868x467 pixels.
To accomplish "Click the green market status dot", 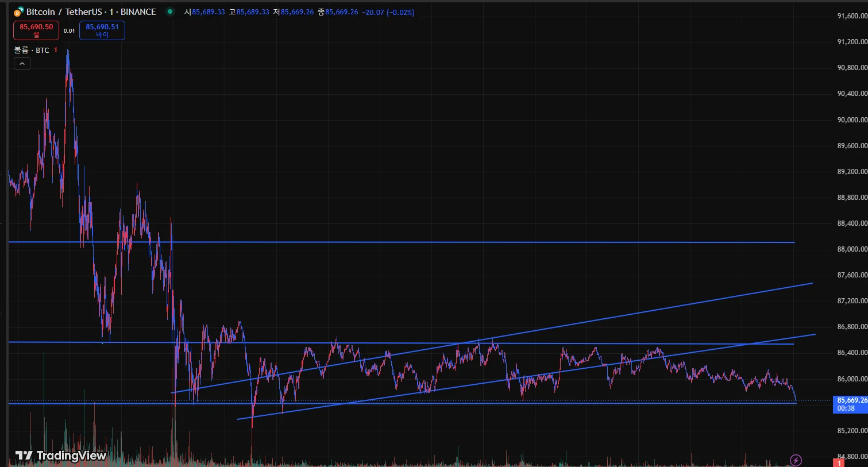I will 170,11.
